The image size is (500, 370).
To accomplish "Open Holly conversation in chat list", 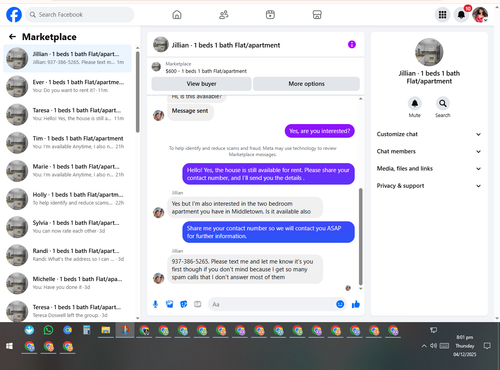I will point(67,199).
